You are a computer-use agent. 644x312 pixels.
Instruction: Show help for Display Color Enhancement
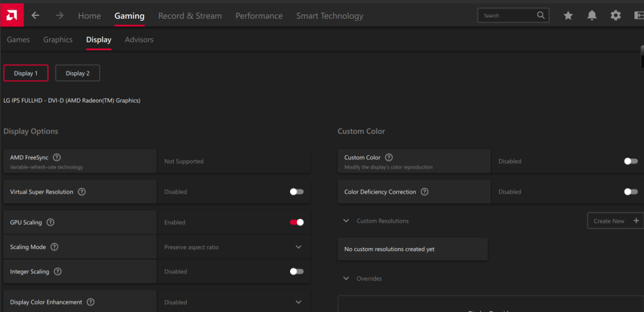coord(91,302)
